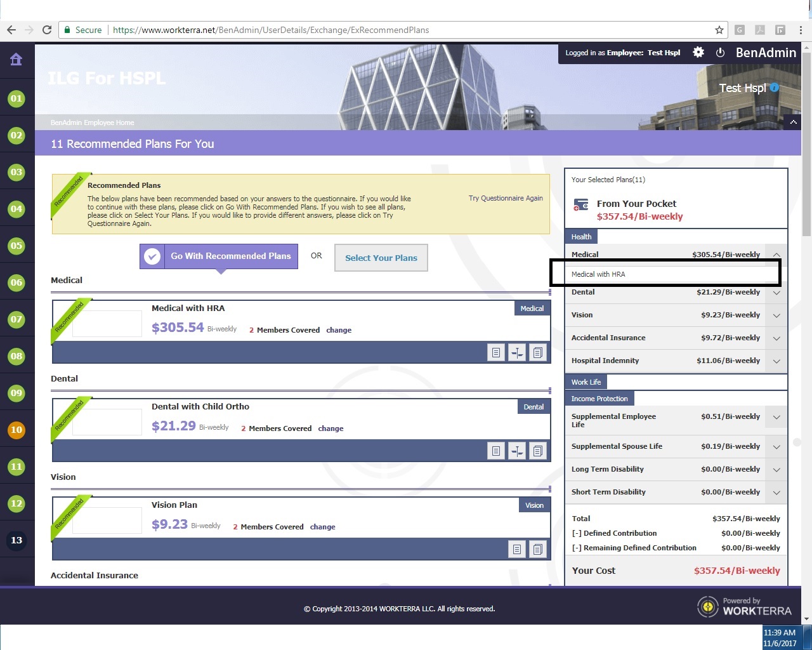Open the settings gear in header
The width and height of the screenshot is (812, 650).
(698, 53)
